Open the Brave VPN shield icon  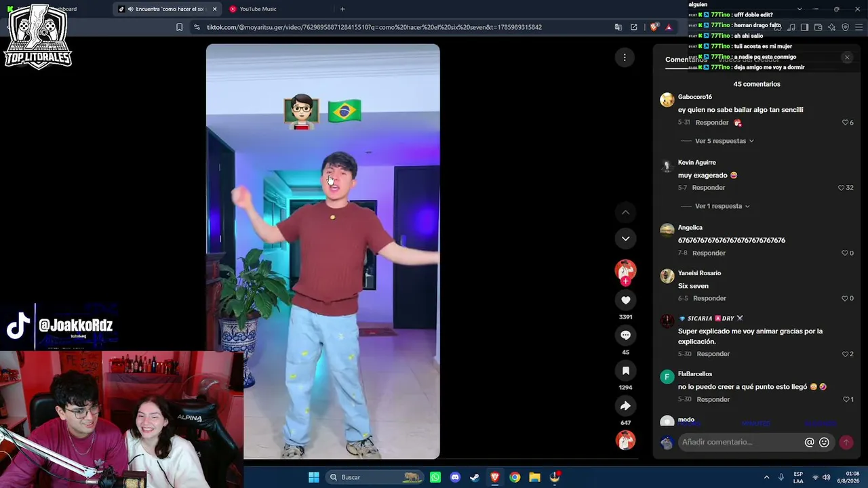[x=845, y=27]
